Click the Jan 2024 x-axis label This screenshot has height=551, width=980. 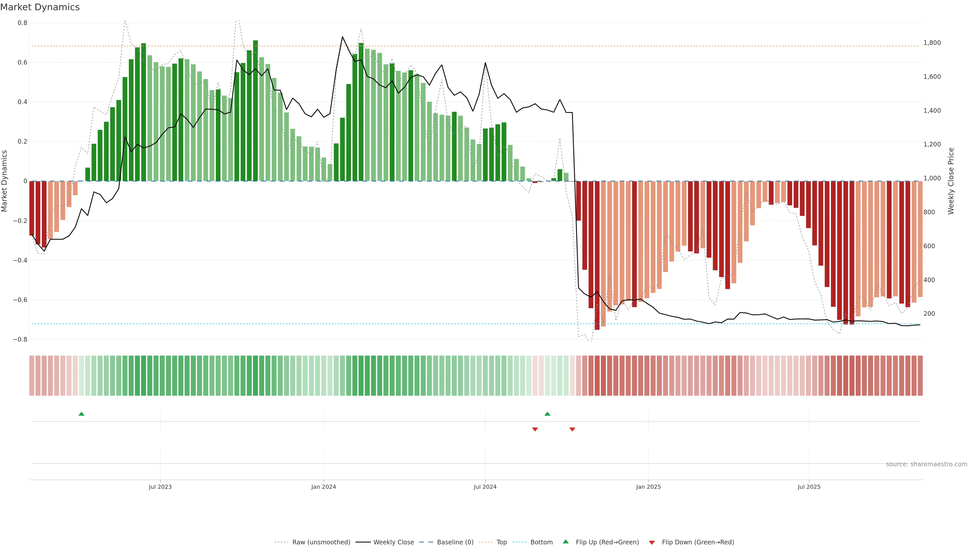pos(323,487)
